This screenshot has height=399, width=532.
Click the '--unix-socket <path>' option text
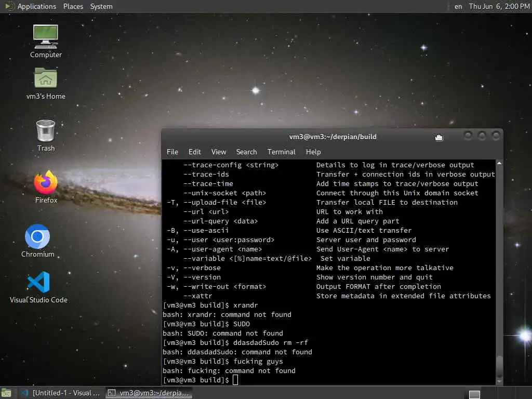[224, 193]
